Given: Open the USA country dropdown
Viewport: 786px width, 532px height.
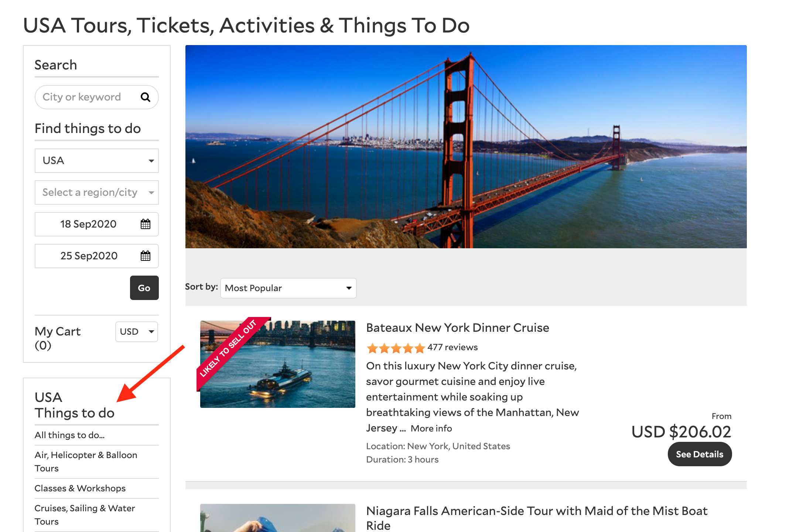Looking at the screenshot, I should (97, 161).
